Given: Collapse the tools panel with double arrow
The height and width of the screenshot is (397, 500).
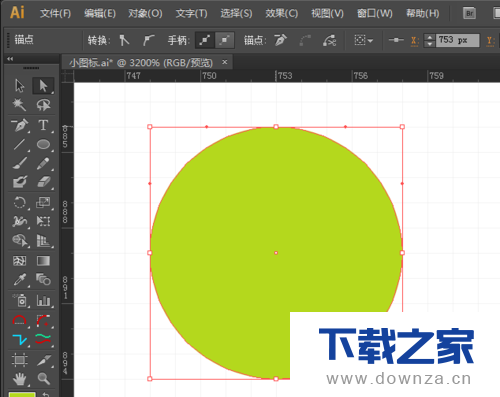Looking at the screenshot, I should [x=10, y=59].
